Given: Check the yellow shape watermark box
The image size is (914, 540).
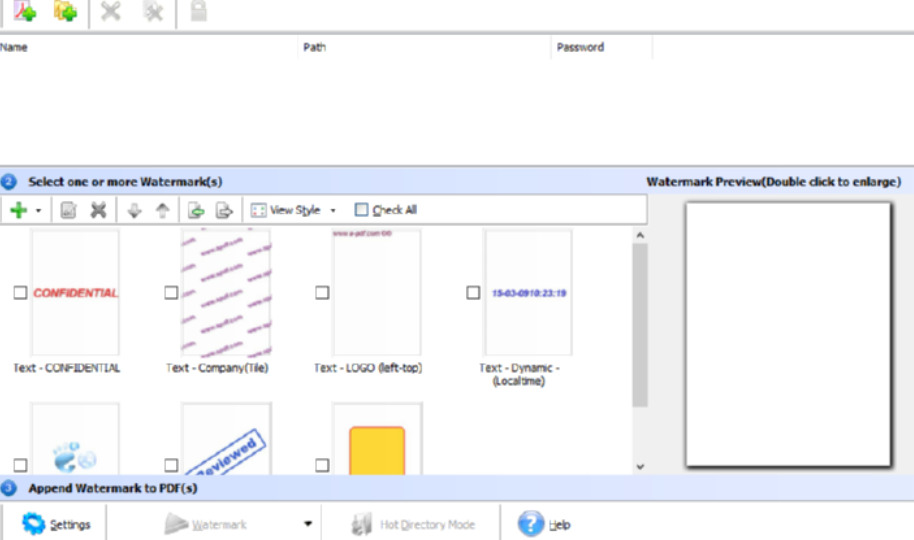Looking at the screenshot, I should coord(322,465).
